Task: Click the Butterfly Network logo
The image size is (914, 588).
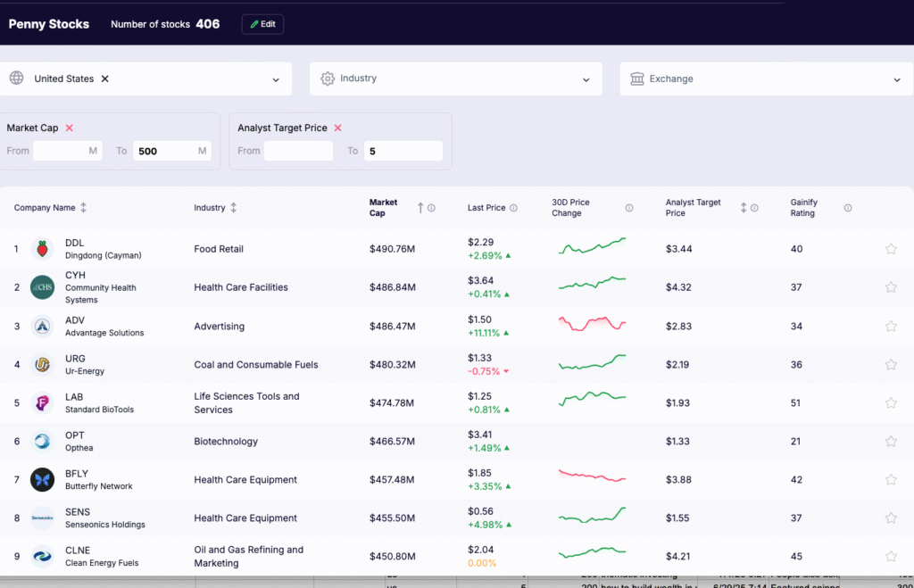Action: coord(42,480)
